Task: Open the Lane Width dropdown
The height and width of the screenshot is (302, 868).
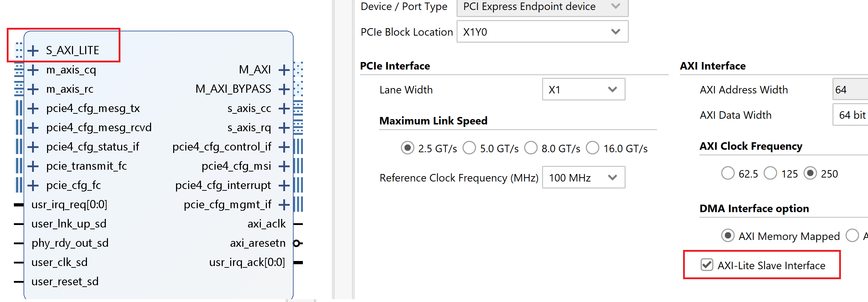Action: [583, 89]
